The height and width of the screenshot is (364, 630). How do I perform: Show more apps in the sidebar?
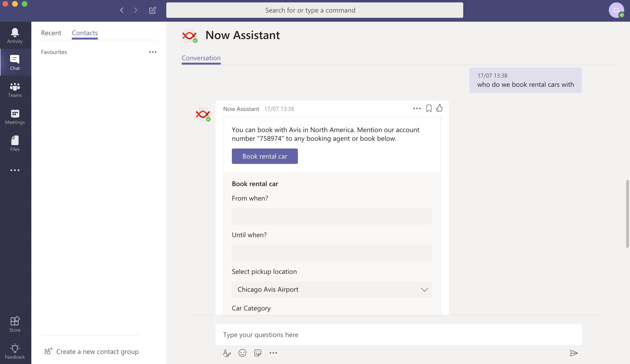click(15, 170)
